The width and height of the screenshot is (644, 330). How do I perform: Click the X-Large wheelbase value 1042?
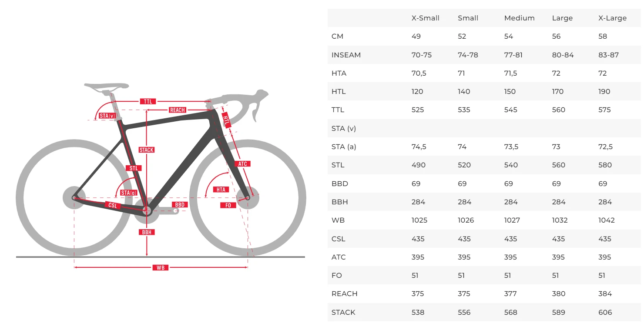[606, 220]
